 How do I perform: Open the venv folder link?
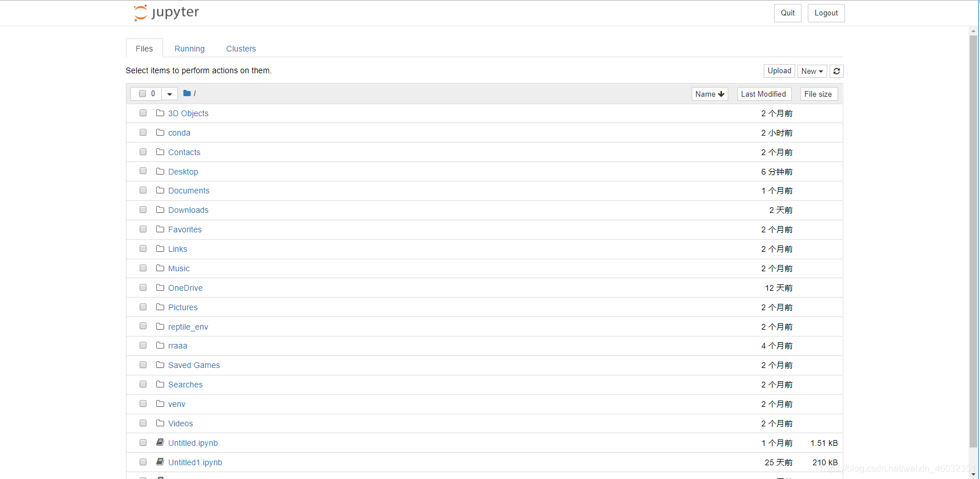click(x=177, y=404)
